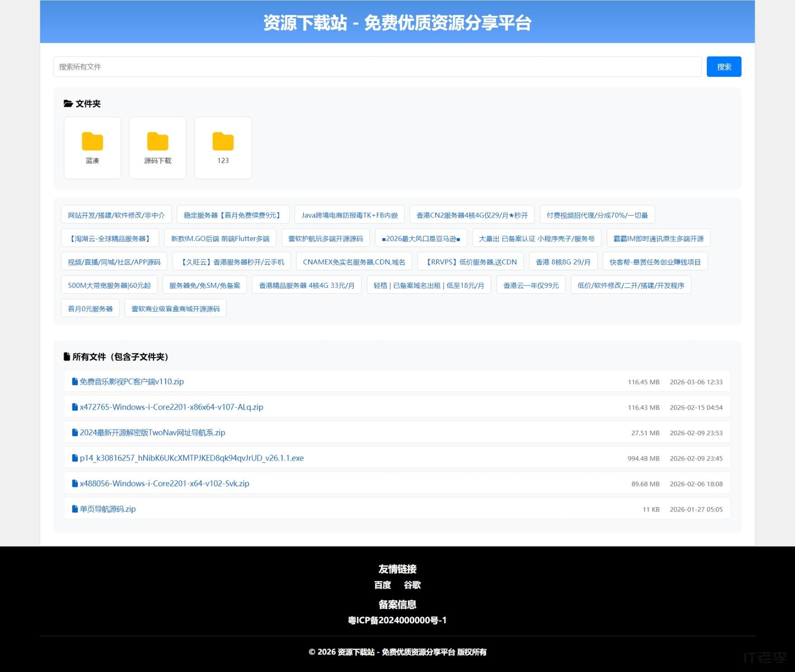Open 免费音乐影视PC客户端v110.zip file entry
The width and height of the screenshot is (795, 672).
point(131,381)
